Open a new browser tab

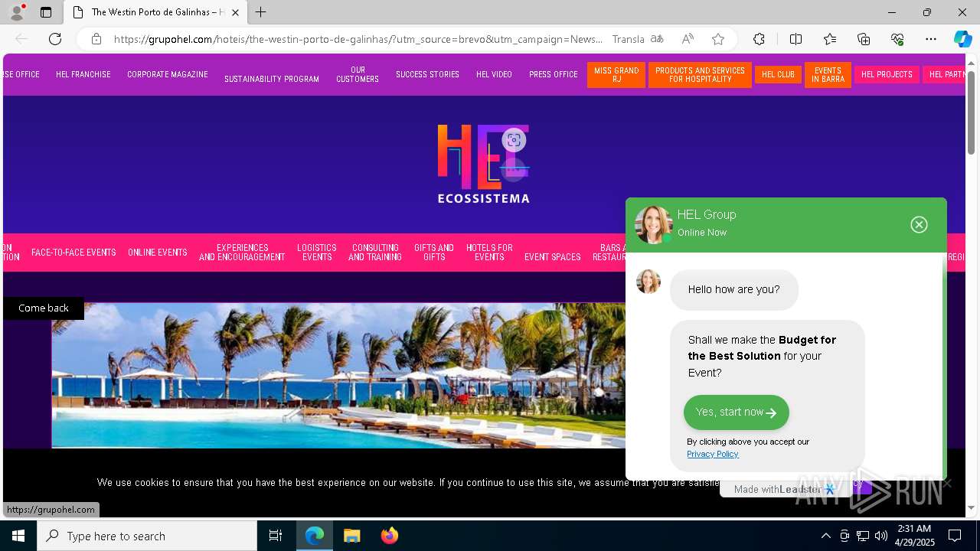tap(261, 12)
